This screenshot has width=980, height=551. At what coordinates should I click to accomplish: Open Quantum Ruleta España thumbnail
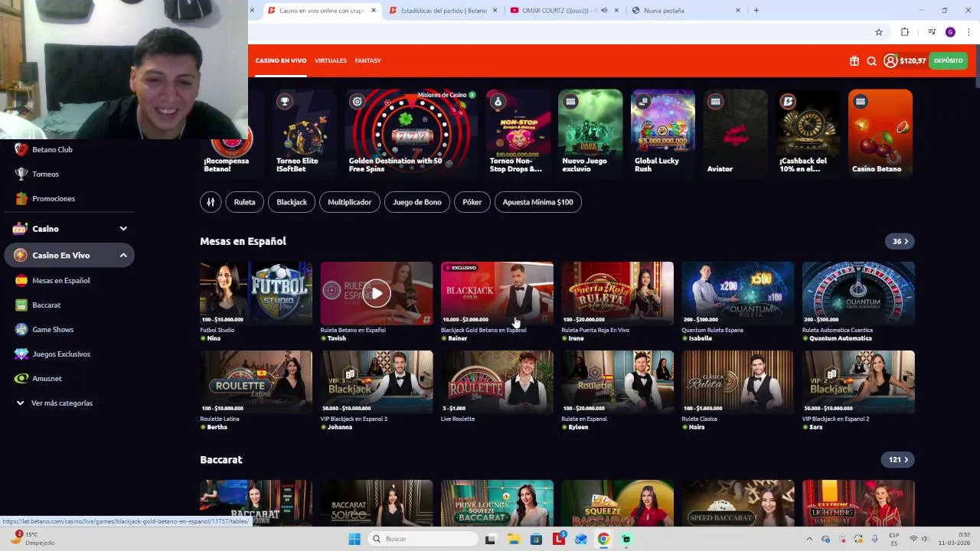738,293
